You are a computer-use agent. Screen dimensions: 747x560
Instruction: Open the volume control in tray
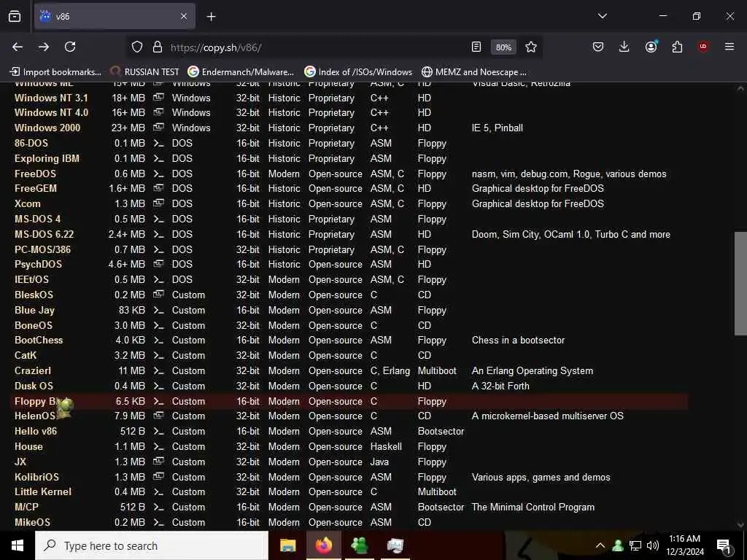coord(653,545)
